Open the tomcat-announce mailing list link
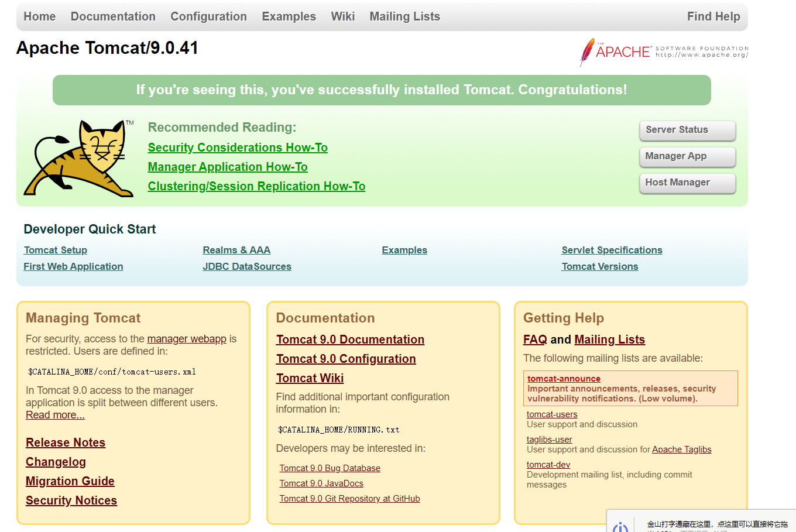The width and height of the screenshot is (796, 532). coord(564,379)
